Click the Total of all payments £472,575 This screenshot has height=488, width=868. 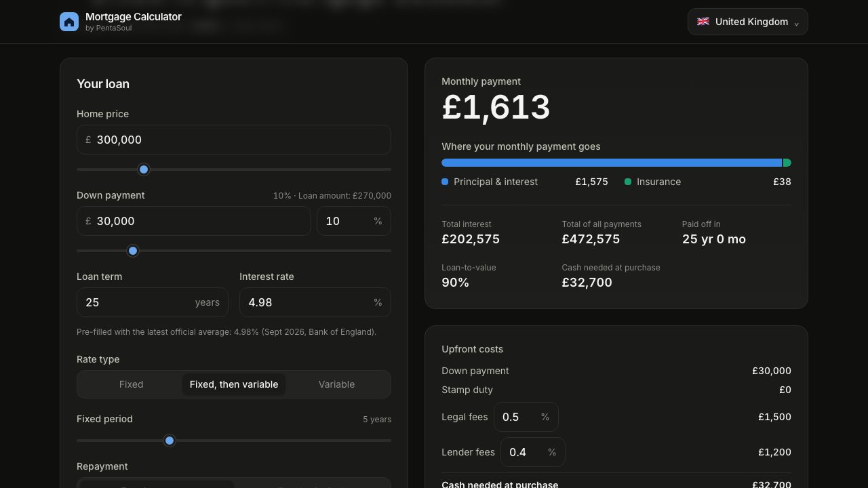(x=591, y=239)
